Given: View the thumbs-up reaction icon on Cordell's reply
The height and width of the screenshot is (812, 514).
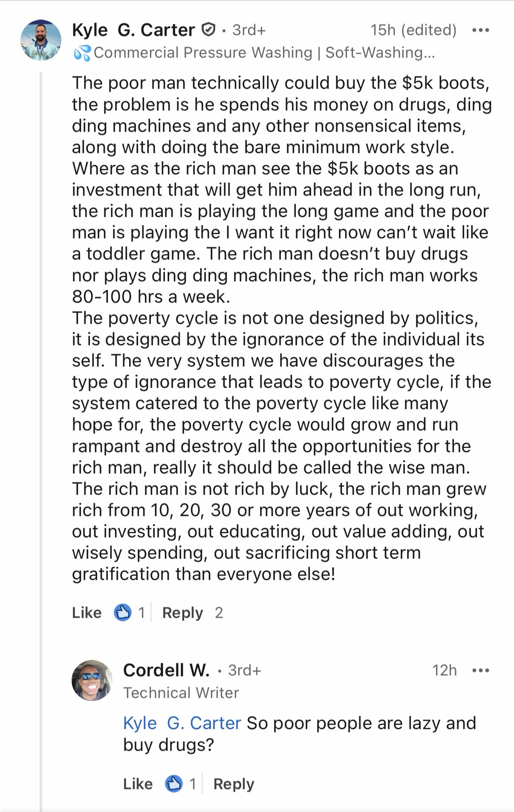Looking at the screenshot, I should click(174, 784).
